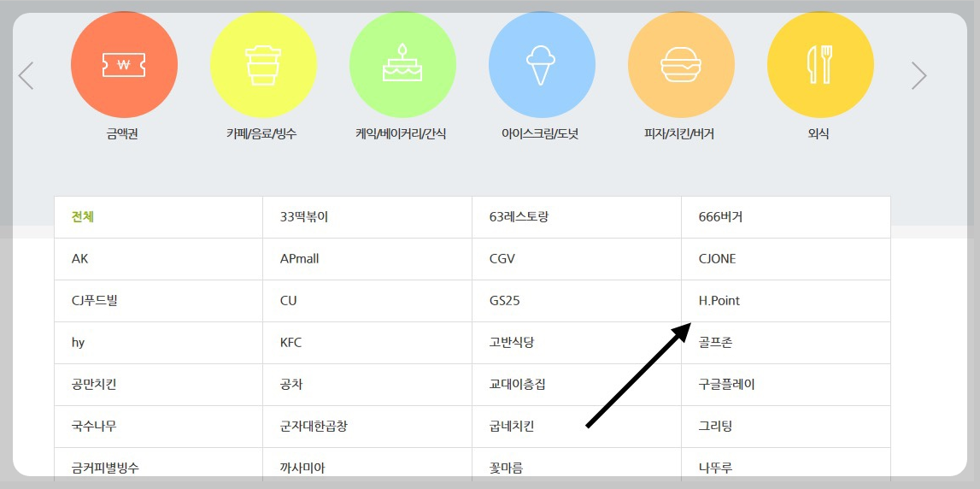Select the 구글플레이 brand
The height and width of the screenshot is (489, 980).
pos(786,385)
